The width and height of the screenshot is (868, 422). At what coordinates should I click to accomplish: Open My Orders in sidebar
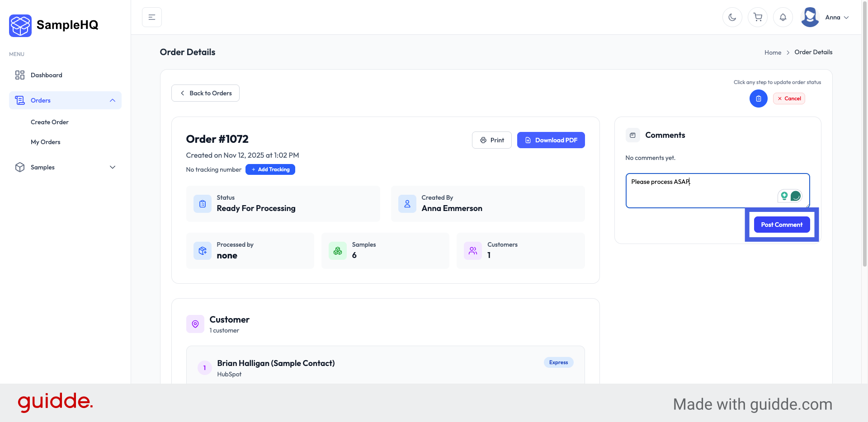(46, 142)
